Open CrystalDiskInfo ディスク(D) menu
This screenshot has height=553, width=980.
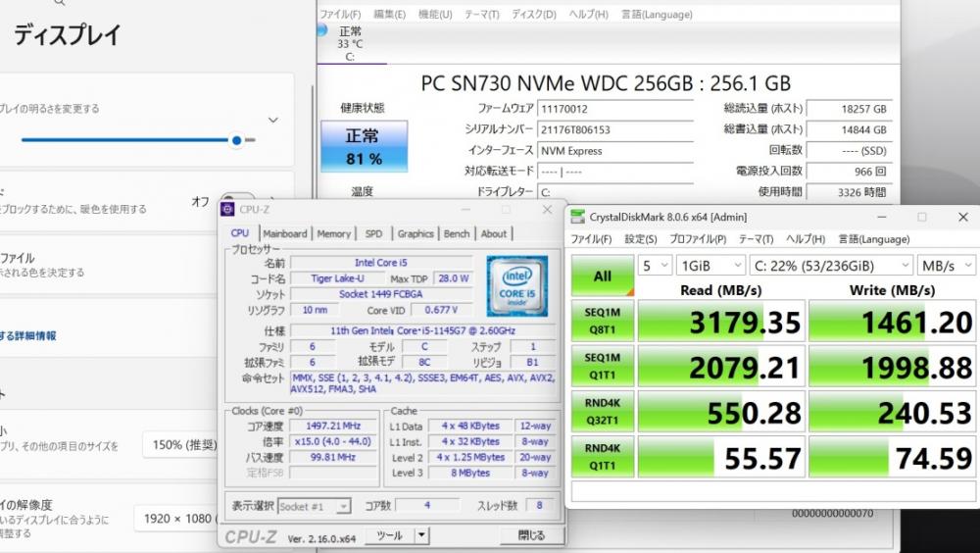[534, 14]
